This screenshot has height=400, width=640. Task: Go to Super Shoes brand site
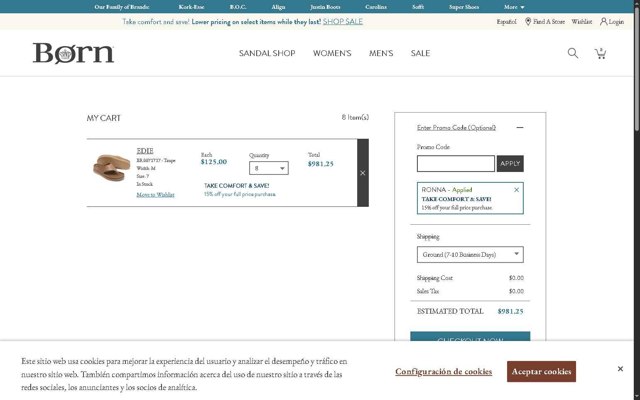464,7
